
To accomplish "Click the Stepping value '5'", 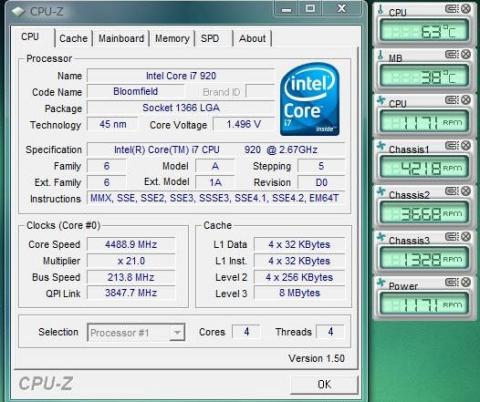I will point(321,166).
